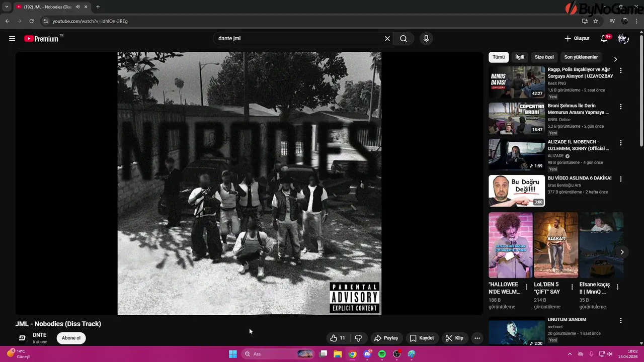
Task: Mute tab via speaker icon on tab
Action: click(77, 7)
